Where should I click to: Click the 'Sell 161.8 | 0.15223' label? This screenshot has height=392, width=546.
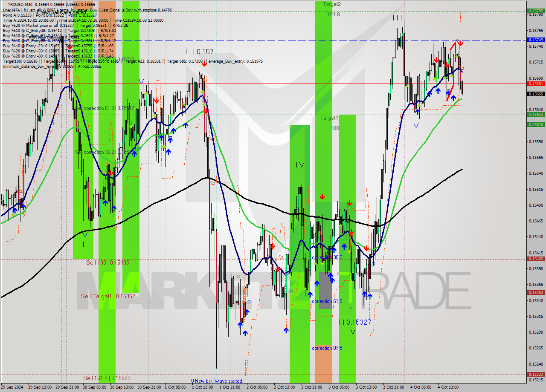coord(107,378)
